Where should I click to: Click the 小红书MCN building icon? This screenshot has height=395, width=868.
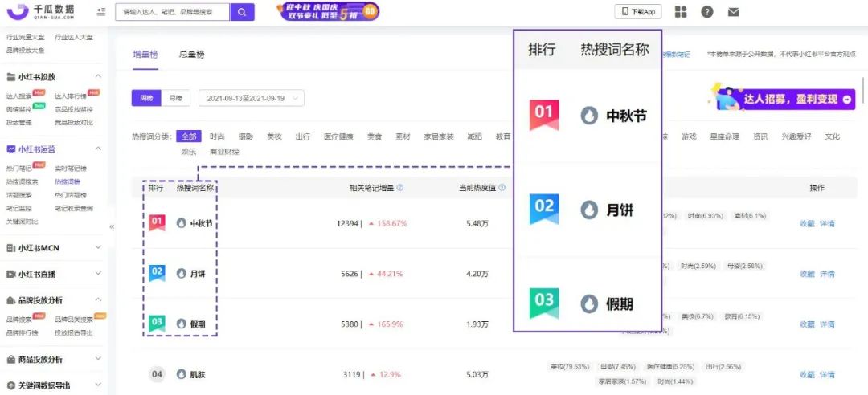point(10,248)
